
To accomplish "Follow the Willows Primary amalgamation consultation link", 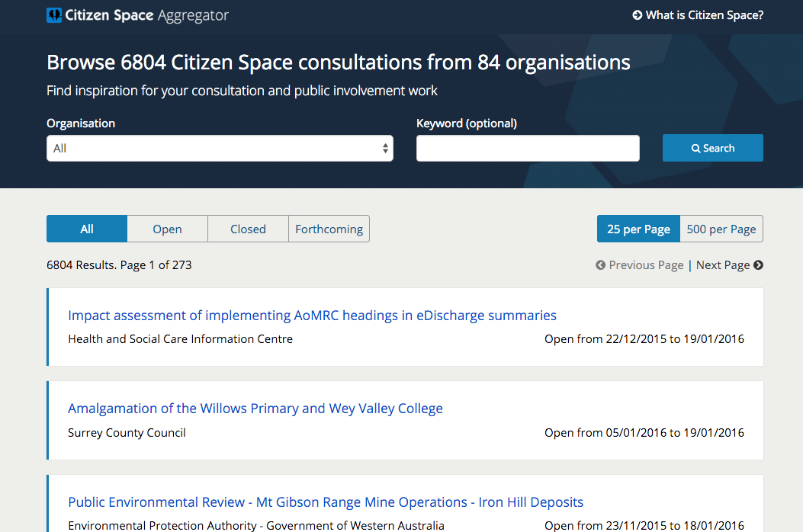I will [255, 408].
